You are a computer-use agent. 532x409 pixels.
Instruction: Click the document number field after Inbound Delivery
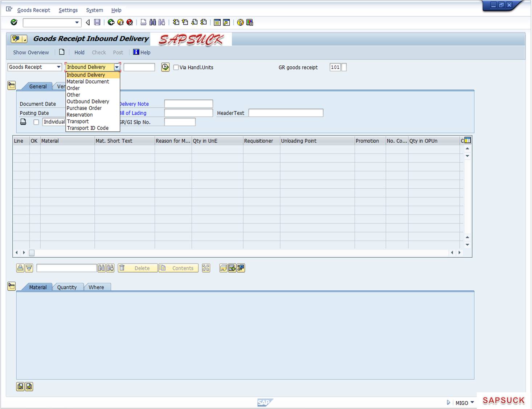coord(139,67)
